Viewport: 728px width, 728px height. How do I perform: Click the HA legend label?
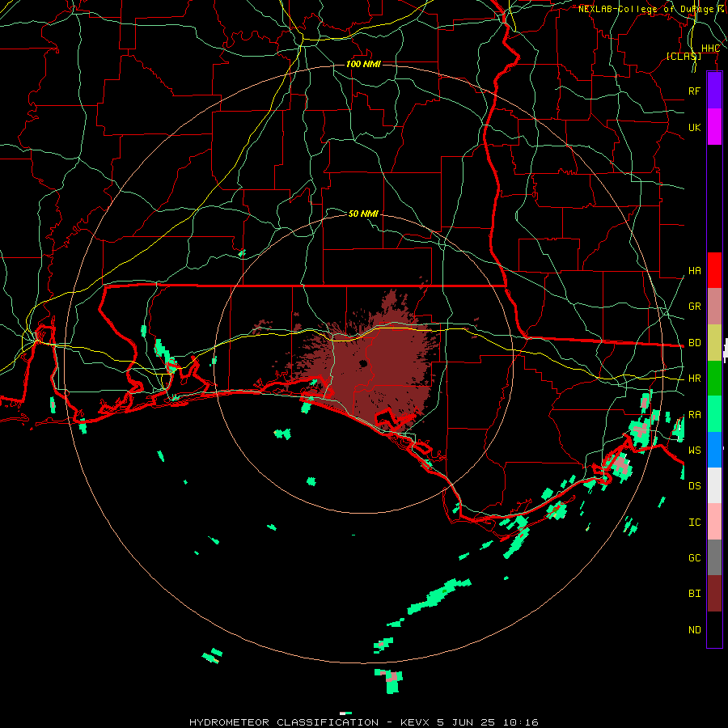coord(694,271)
